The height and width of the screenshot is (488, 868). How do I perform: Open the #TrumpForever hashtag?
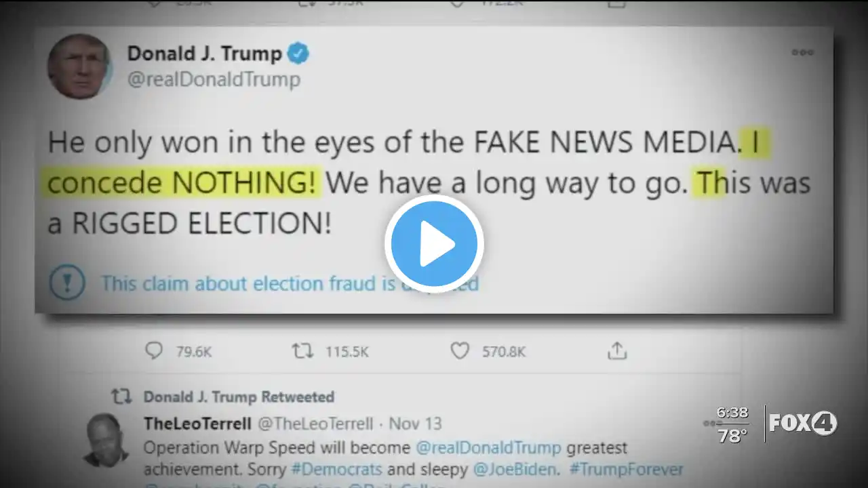coord(627,469)
